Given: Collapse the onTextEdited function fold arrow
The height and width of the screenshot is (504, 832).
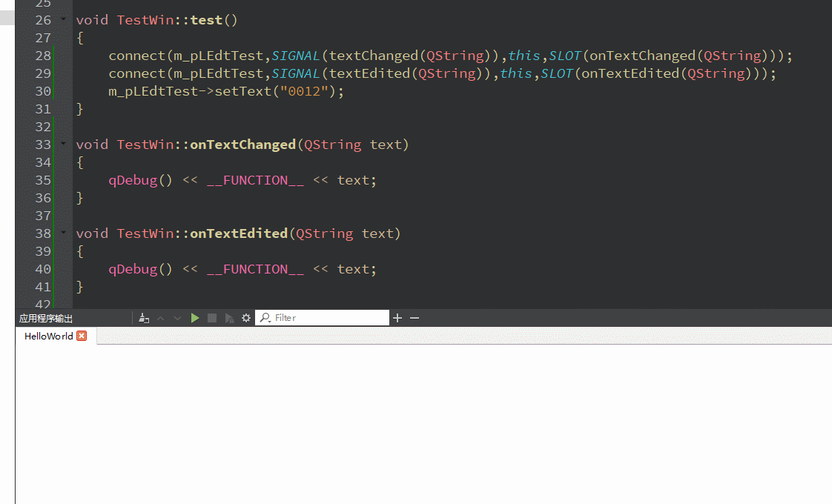Looking at the screenshot, I should pyautogui.click(x=64, y=232).
